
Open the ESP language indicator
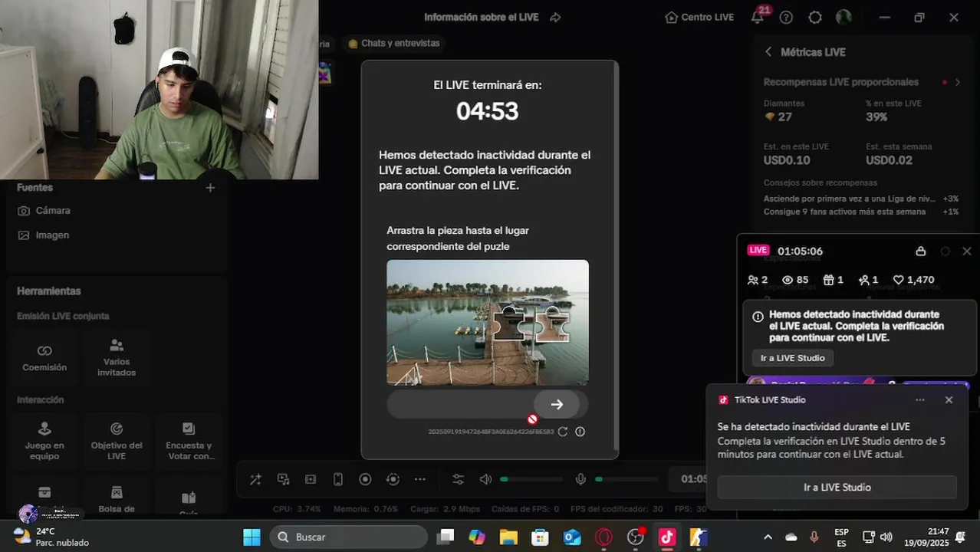pyautogui.click(x=841, y=537)
